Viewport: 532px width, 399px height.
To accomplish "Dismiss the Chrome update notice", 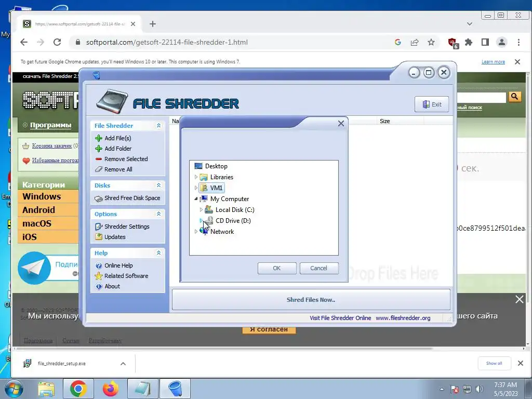I will coord(517,62).
